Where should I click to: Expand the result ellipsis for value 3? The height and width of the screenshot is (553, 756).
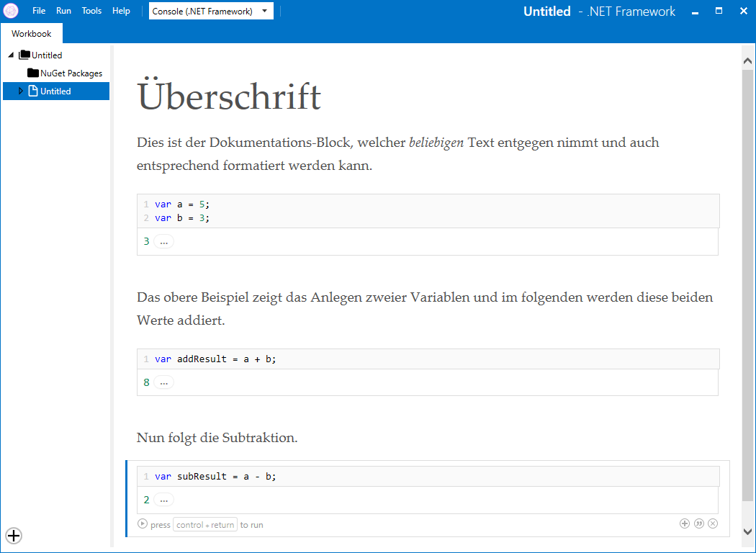[163, 241]
